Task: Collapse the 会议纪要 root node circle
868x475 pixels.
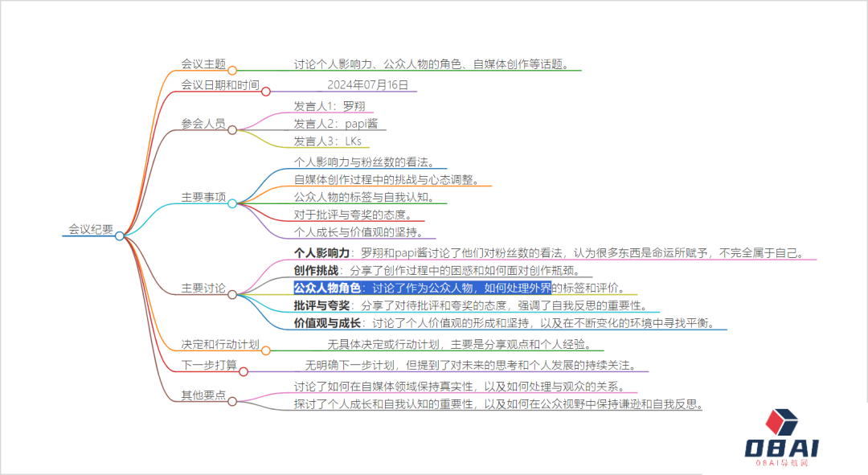Action: click(x=120, y=235)
